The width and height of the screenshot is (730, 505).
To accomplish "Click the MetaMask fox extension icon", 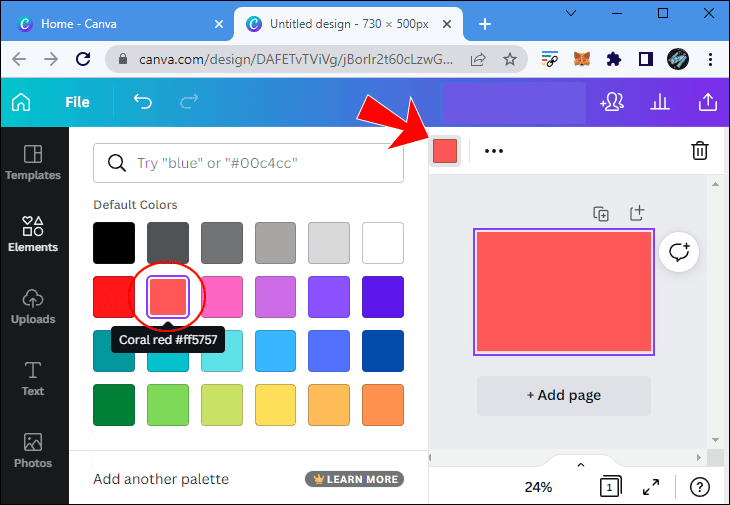I will tap(582, 59).
